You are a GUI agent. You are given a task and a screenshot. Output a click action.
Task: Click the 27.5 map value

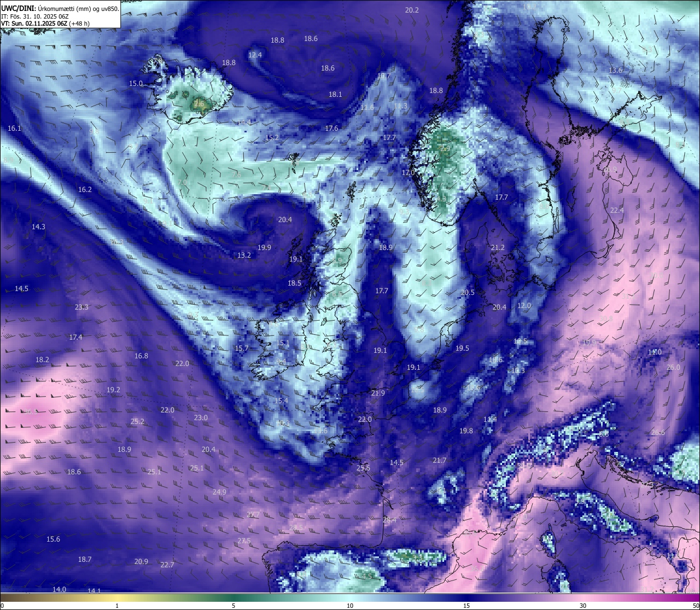pos(244,541)
